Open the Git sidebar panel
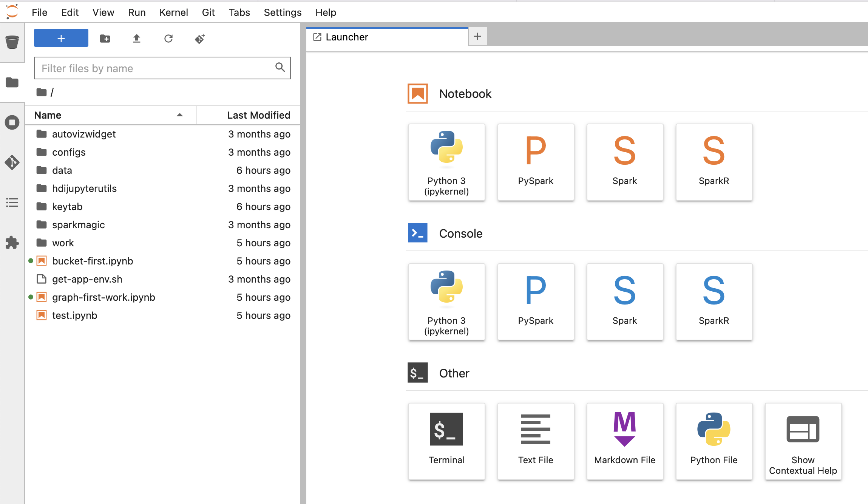Image resolution: width=868 pixels, height=504 pixels. click(x=12, y=162)
